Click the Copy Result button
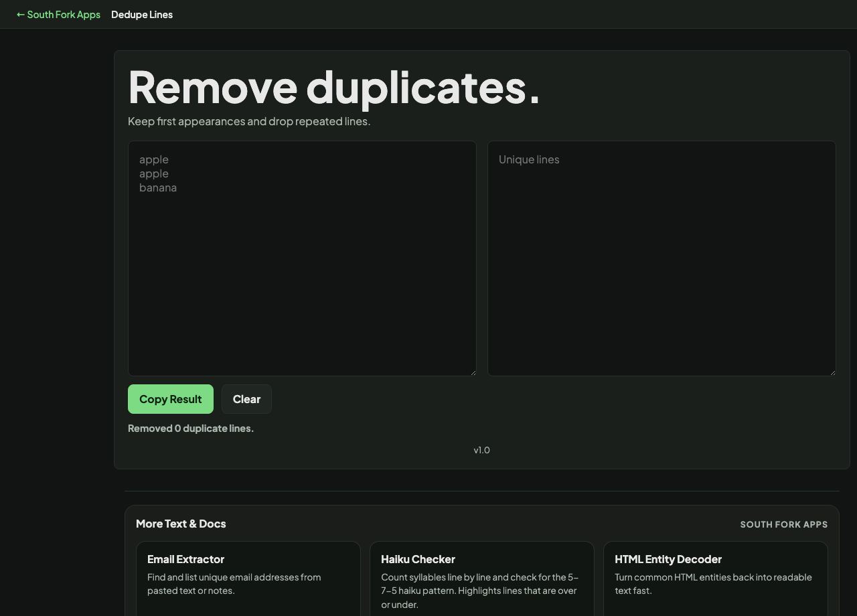857x616 pixels. coord(171,399)
